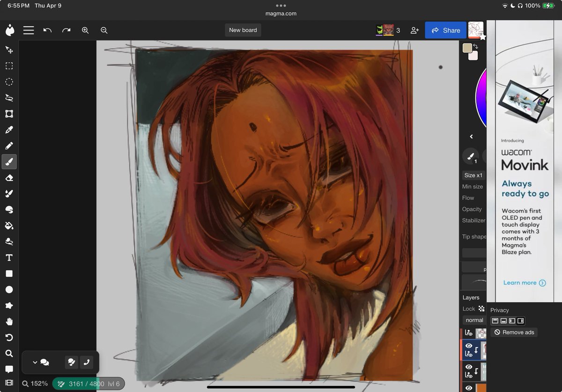This screenshot has height=392, width=562.
Task: Zoom out with the minus magnifier
Action: (x=104, y=30)
